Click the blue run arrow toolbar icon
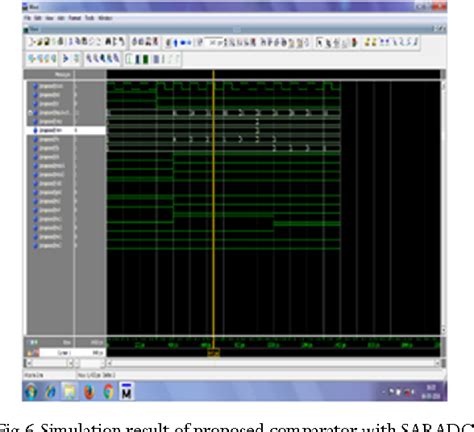The width and height of the screenshot is (474, 432). click(66, 59)
